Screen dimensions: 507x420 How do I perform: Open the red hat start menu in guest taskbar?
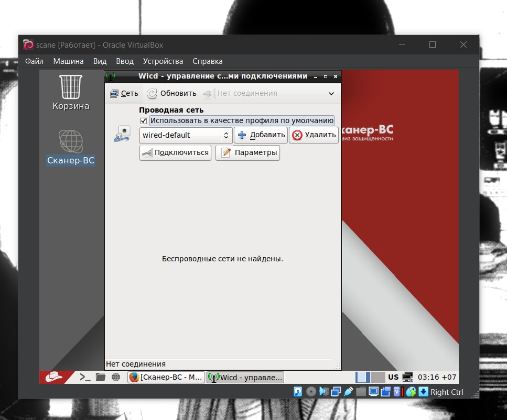point(54,377)
